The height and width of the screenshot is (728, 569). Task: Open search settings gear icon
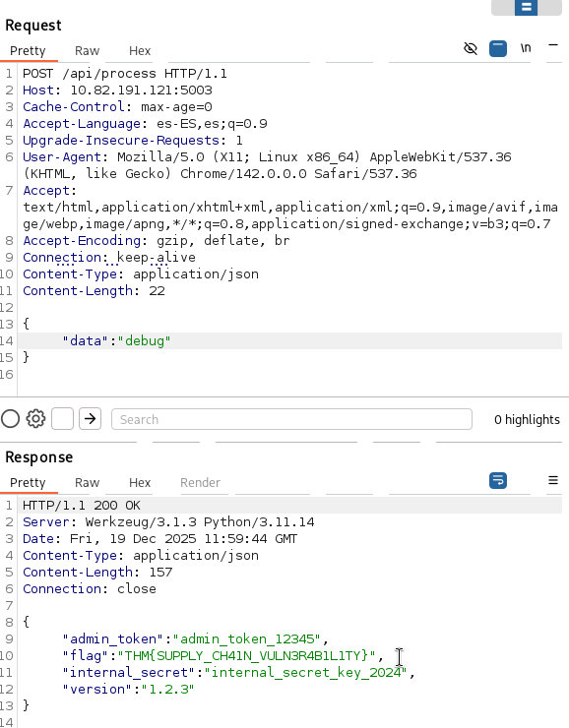(x=35, y=419)
